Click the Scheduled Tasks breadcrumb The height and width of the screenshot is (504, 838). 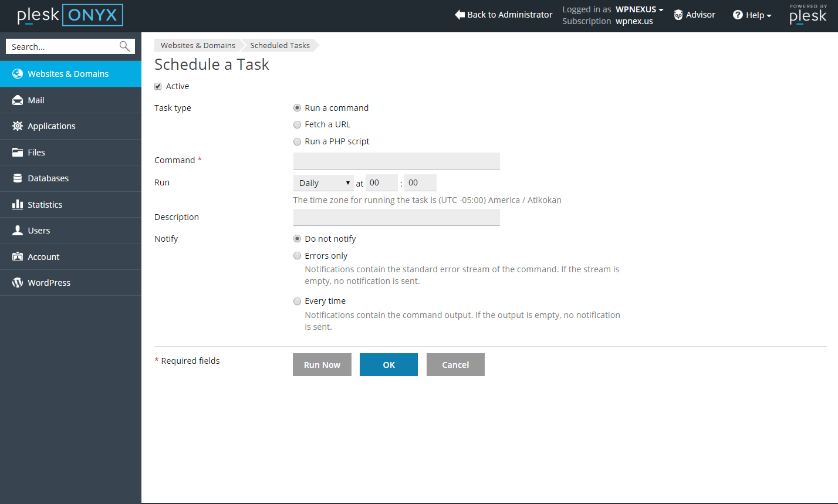(x=280, y=45)
